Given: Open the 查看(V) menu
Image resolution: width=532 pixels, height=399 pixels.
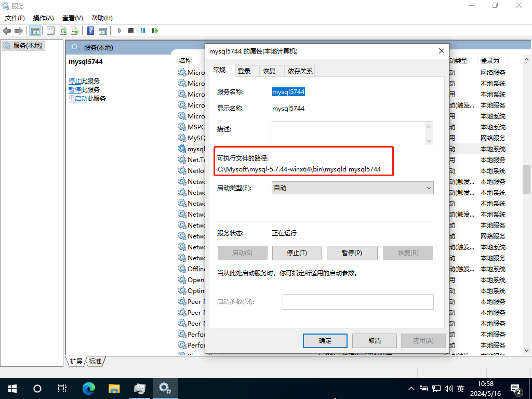Looking at the screenshot, I should coord(72,18).
